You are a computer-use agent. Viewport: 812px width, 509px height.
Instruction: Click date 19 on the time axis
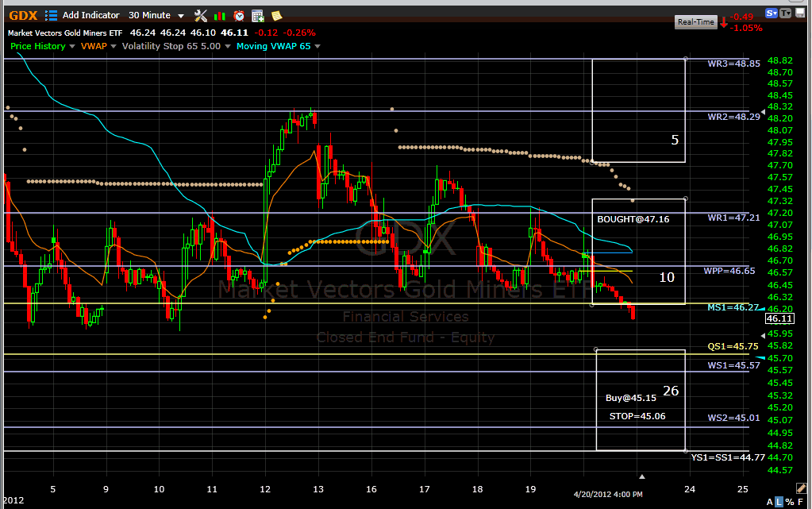click(x=530, y=489)
